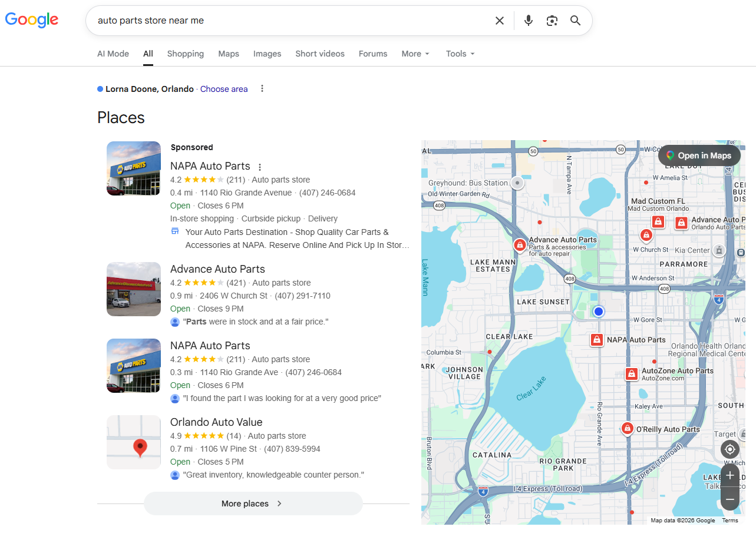
Task: Open sponsored NAPA Auto Parts store photo
Action: click(x=134, y=168)
